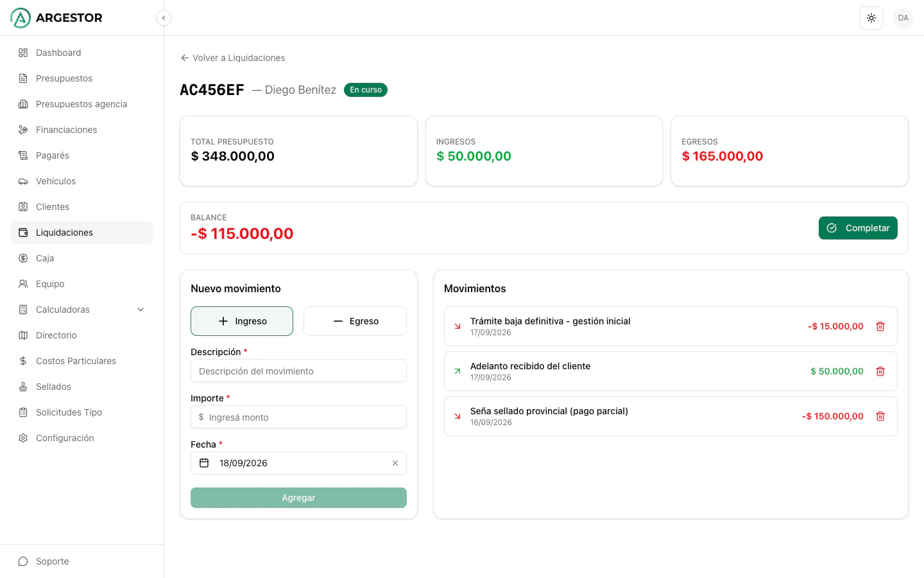
Task: Go back via Volver a Liquidaciones
Action: [233, 58]
